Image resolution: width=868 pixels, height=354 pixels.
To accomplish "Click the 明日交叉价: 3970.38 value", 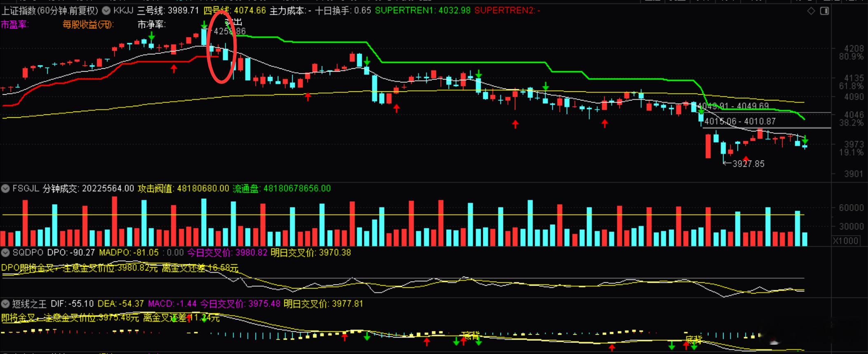I will point(311,252).
